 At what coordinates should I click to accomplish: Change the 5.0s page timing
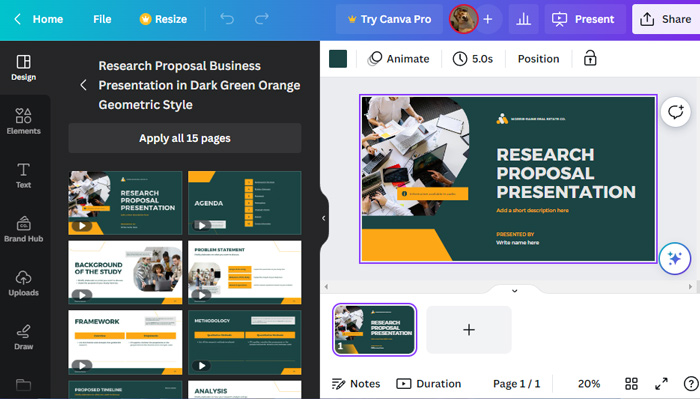pyautogui.click(x=473, y=59)
